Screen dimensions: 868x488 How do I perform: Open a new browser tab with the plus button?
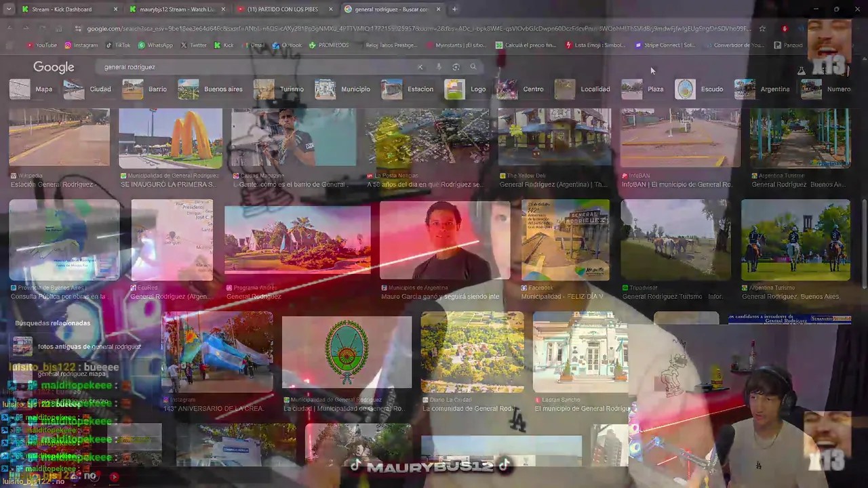pyautogui.click(x=454, y=9)
